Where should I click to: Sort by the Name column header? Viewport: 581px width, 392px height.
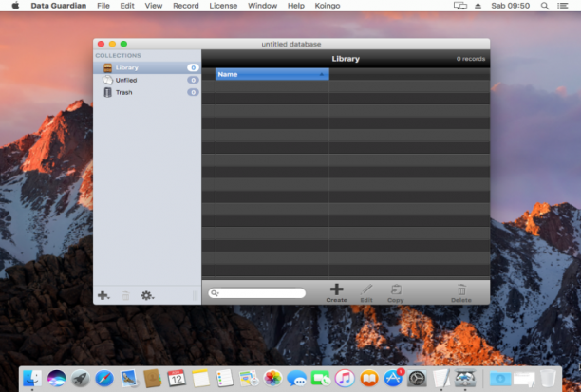tap(272, 74)
